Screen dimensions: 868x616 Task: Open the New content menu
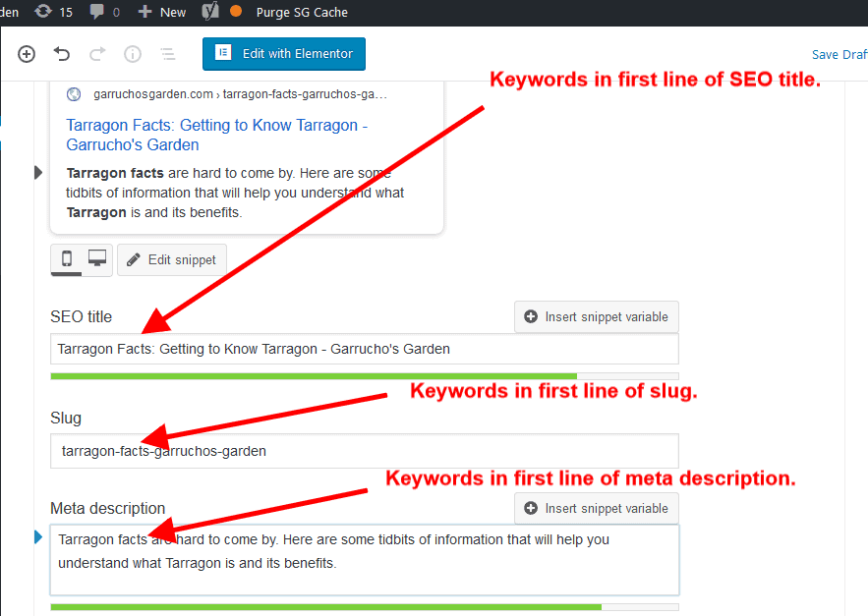click(x=161, y=12)
